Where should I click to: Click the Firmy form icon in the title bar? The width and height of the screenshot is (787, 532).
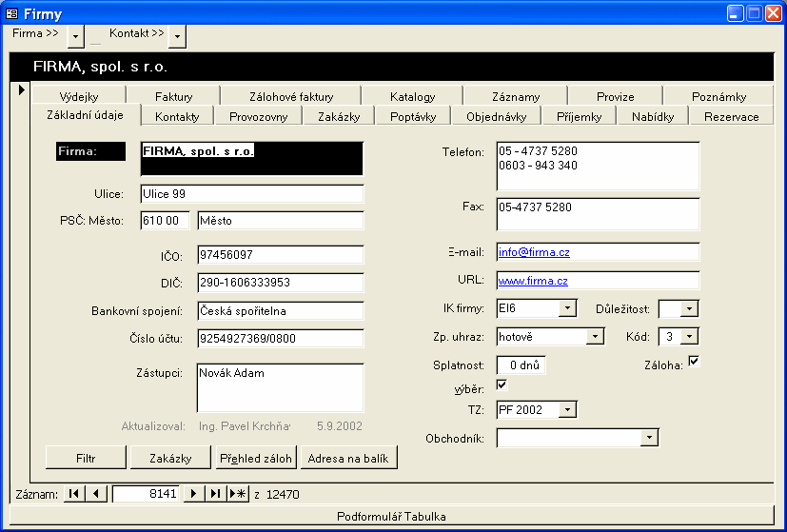[x=11, y=13]
